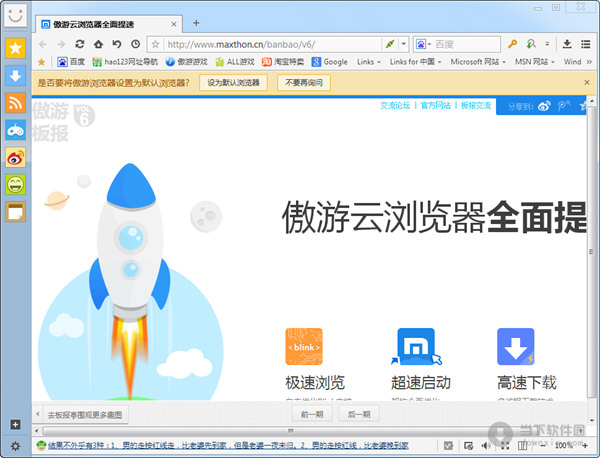Open the Baidu search engine selector

423,44
